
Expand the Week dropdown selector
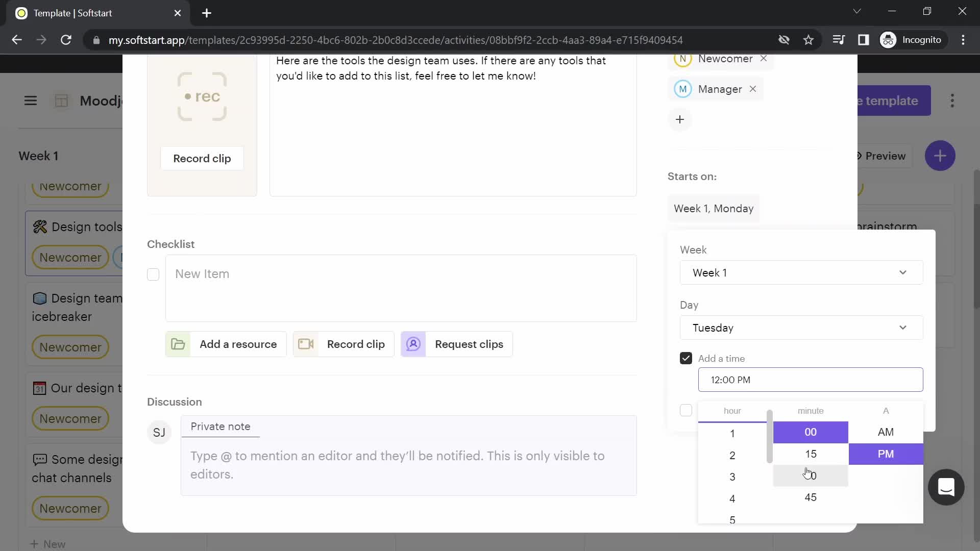(801, 272)
